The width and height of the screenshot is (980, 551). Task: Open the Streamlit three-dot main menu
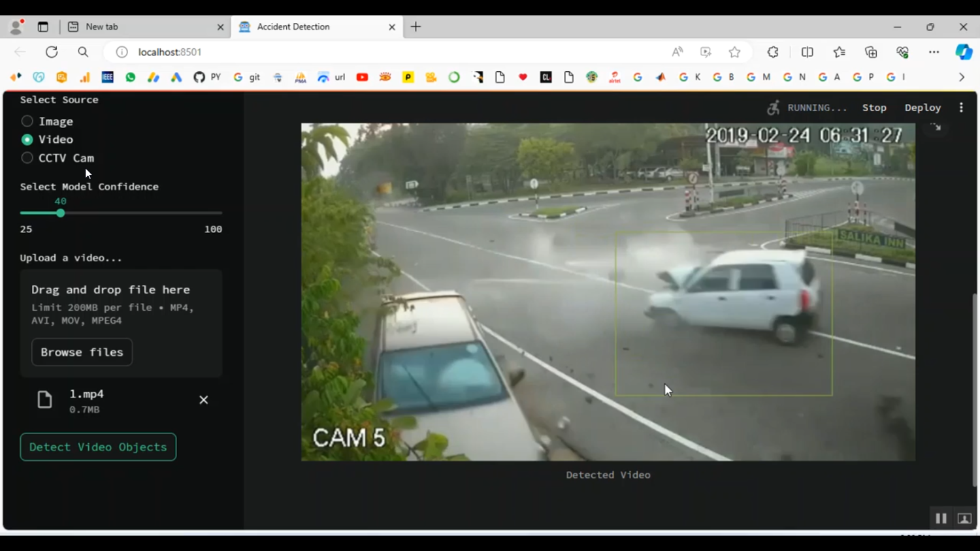[x=961, y=108]
